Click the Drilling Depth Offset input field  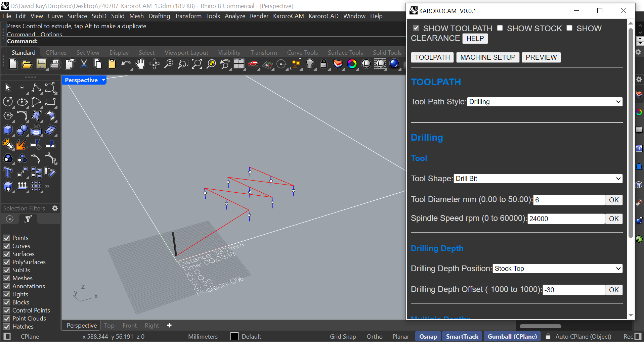pos(574,290)
